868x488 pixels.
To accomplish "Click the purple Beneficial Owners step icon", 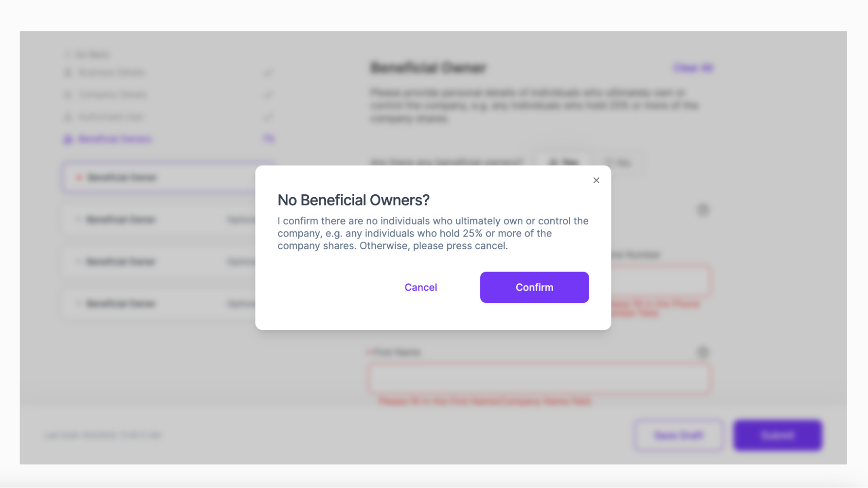I will point(68,139).
